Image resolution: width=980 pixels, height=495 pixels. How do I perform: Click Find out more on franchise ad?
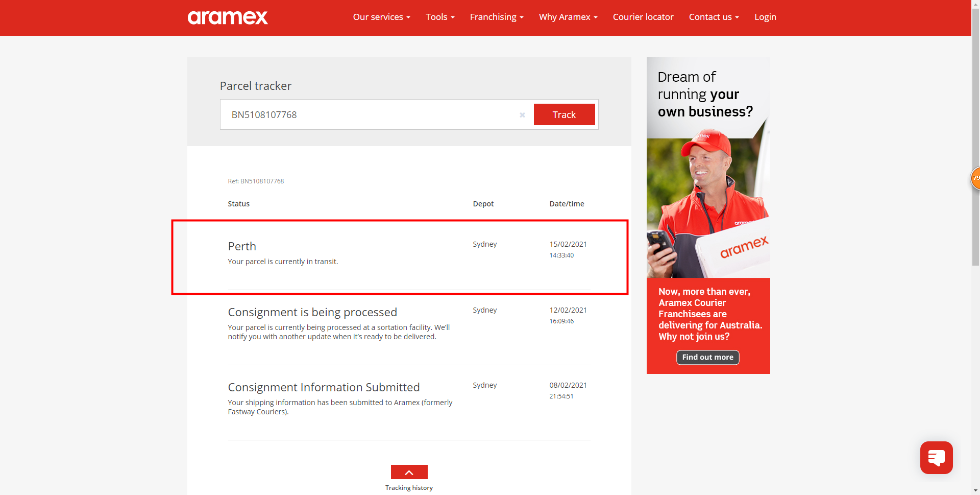(707, 357)
